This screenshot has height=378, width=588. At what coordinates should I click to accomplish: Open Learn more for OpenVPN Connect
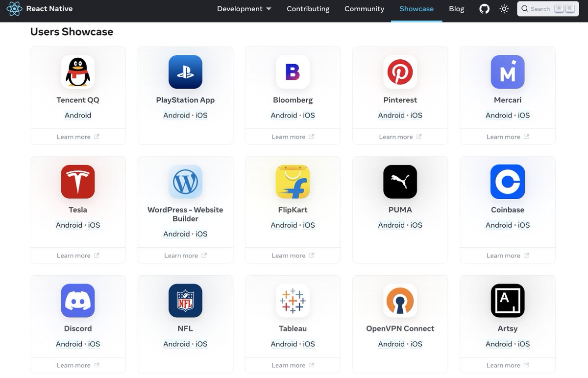pyautogui.click(x=400, y=365)
